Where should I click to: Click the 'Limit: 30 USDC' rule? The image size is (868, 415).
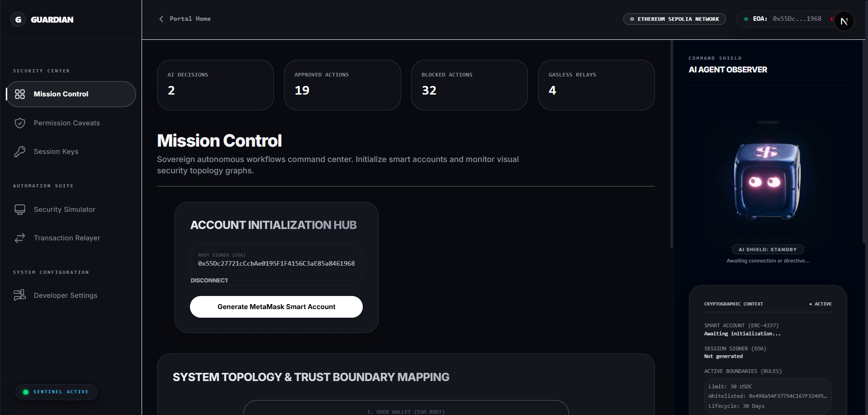[x=730, y=386]
